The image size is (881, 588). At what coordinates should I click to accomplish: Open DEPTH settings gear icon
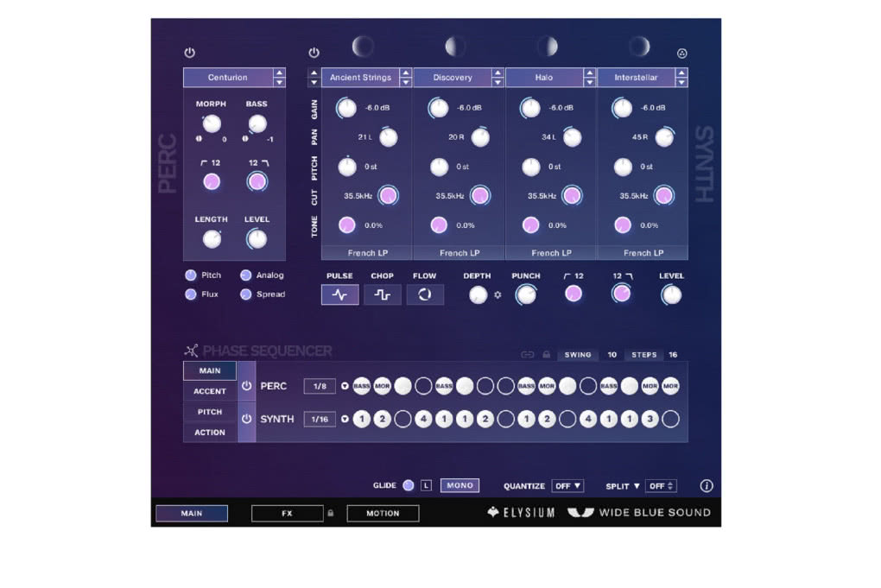click(498, 294)
